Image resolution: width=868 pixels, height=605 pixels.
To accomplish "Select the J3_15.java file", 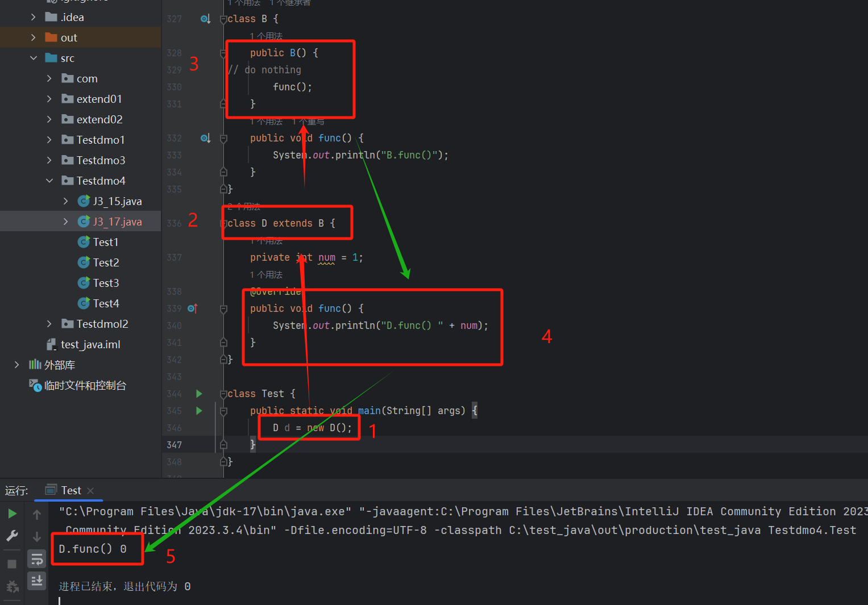I will tap(117, 201).
